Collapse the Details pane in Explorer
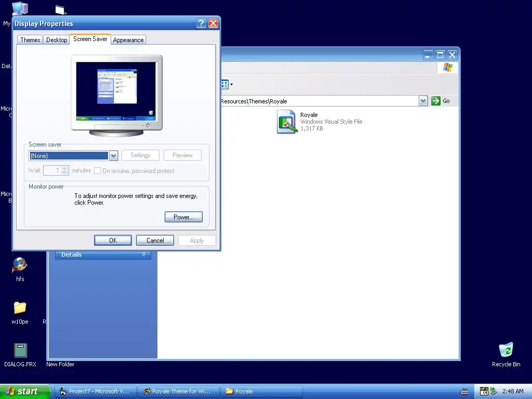The height and width of the screenshot is (399, 532). pyautogui.click(x=143, y=254)
